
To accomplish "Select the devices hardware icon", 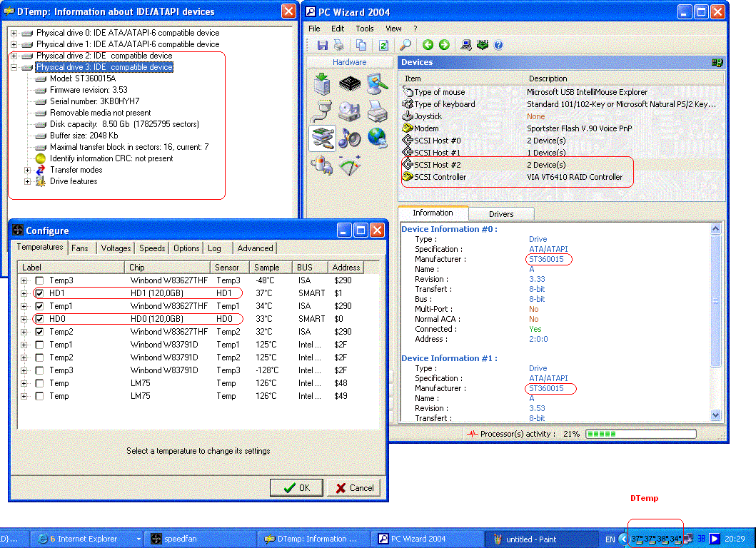I will point(322,138).
